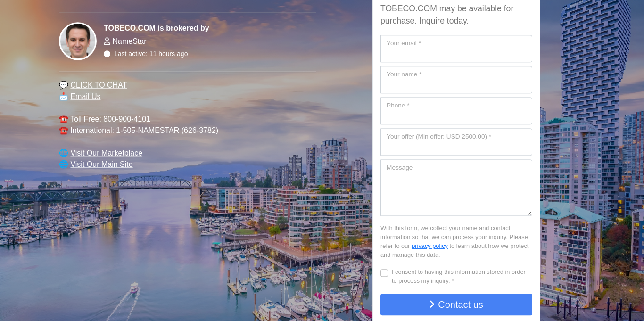Open the CLICK TO CHAT link
Image resolution: width=644 pixels, height=321 pixels.
click(99, 85)
